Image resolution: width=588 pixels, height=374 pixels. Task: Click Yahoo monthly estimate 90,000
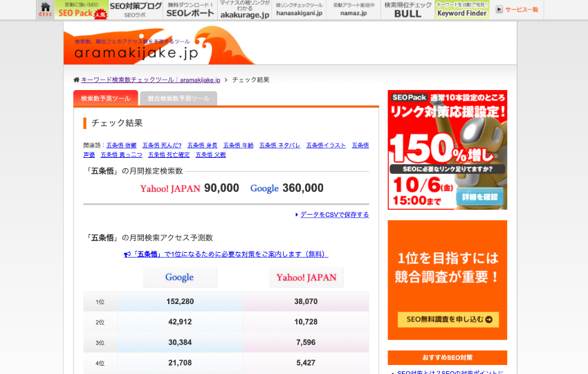coord(221,188)
